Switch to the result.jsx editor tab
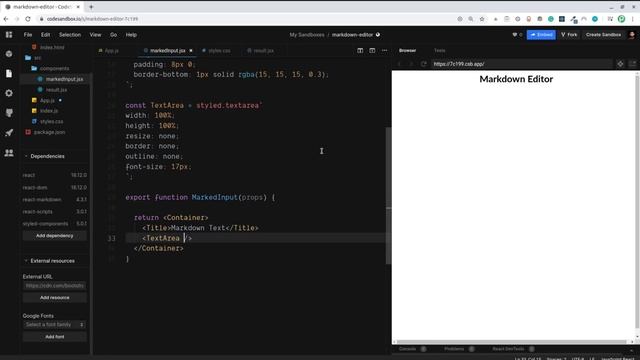 [x=261, y=51]
